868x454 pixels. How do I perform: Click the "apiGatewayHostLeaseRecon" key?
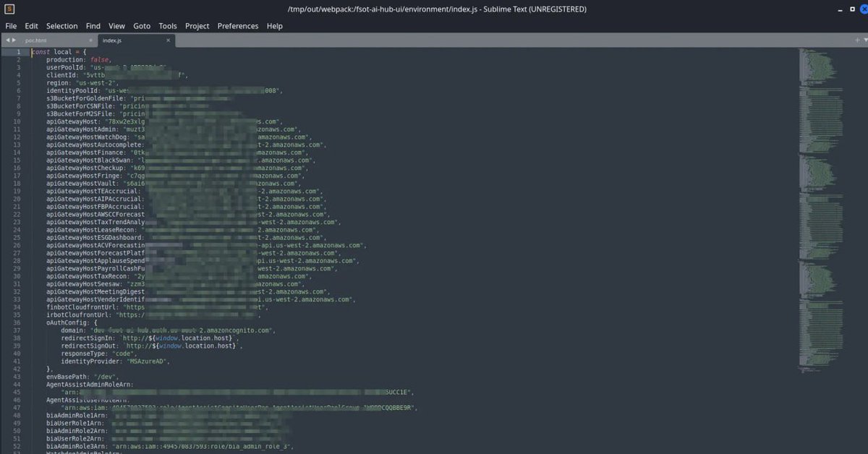[x=92, y=230]
